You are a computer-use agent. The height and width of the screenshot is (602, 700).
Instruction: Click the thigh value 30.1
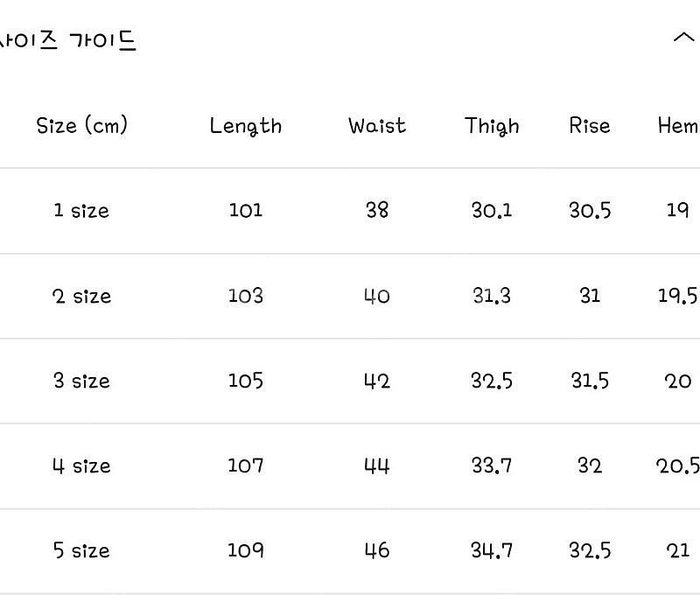tap(492, 210)
